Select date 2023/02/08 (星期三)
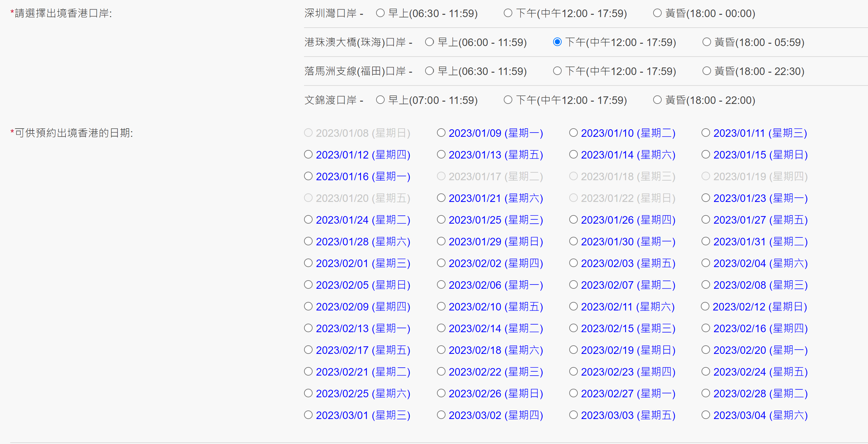 (705, 285)
